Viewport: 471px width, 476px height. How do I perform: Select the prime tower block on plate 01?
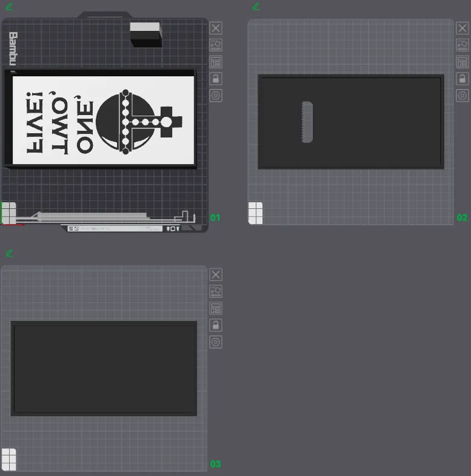pos(146,35)
